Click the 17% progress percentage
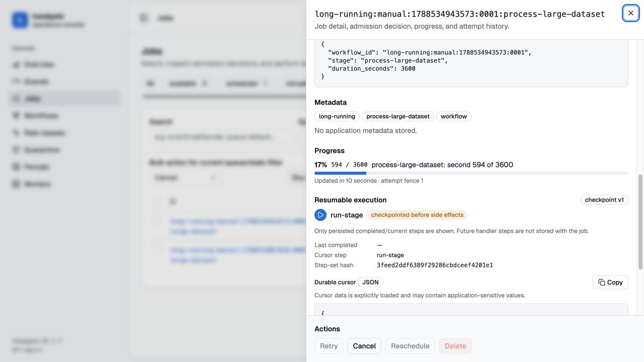Screen dimensions: 644x362 click(321, 165)
